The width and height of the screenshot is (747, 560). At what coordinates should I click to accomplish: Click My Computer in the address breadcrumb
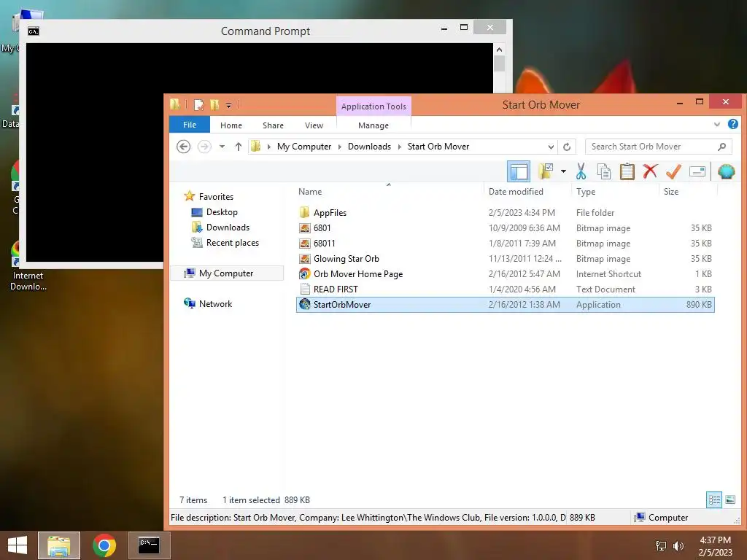pyautogui.click(x=304, y=147)
